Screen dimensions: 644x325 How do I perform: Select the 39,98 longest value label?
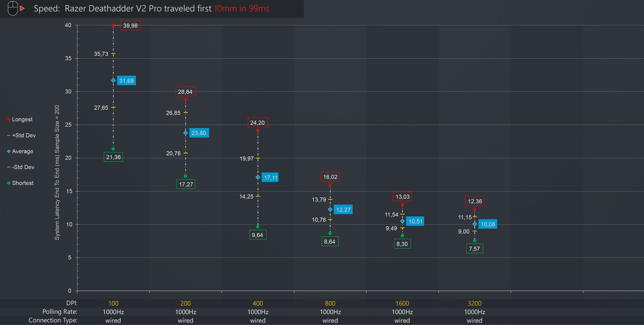tap(131, 26)
